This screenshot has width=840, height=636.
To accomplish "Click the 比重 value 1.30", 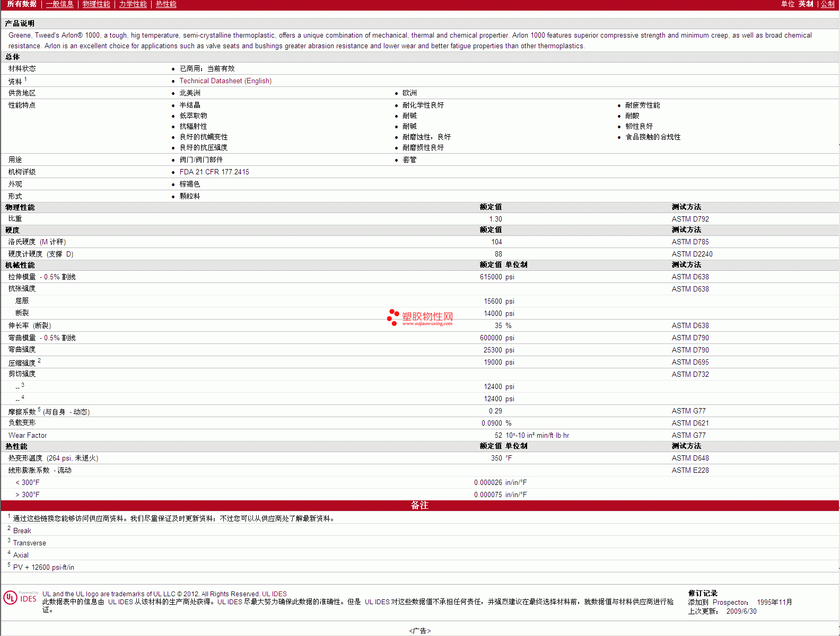I will [x=495, y=219].
